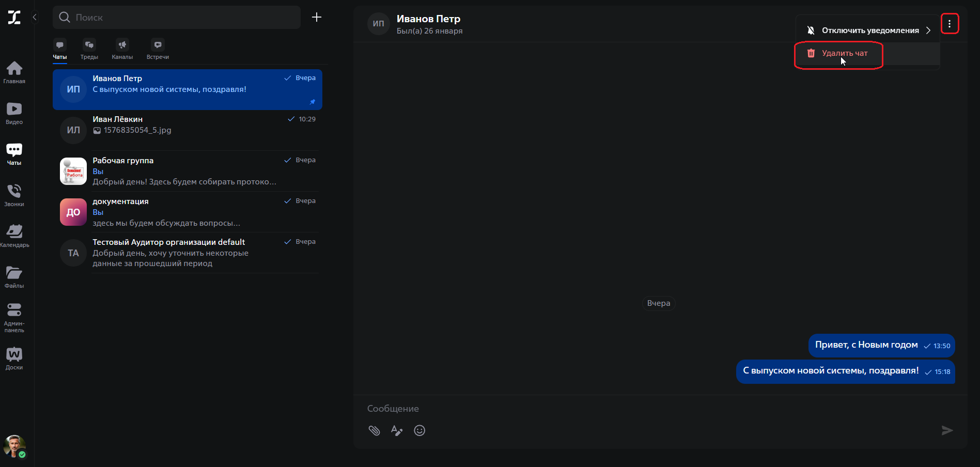Open the Календарь calendar icon

[14, 236]
